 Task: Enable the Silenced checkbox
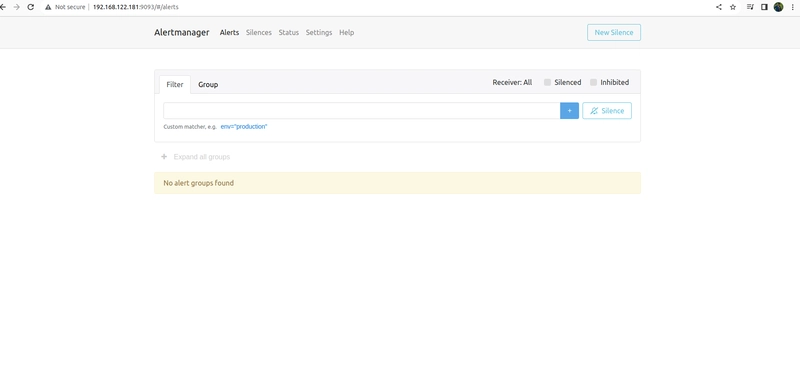[x=547, y=82]
